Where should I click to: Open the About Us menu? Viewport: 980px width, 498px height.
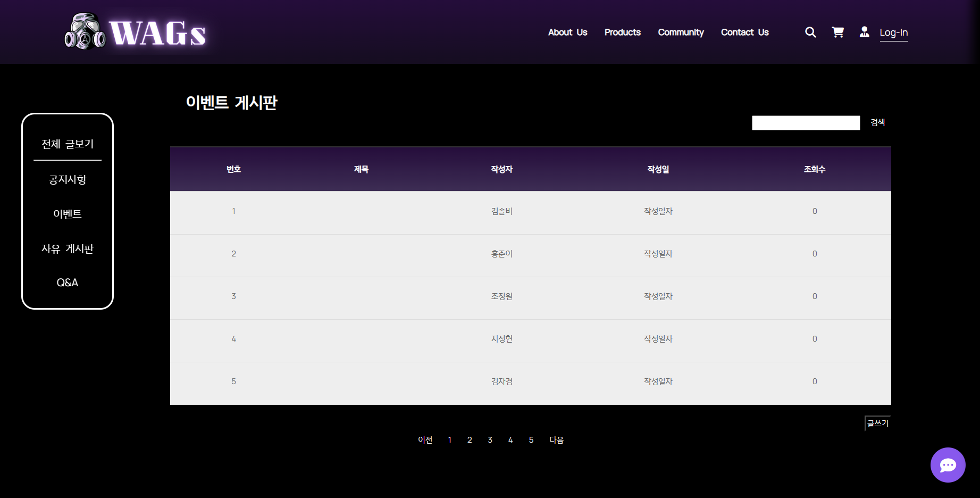point(567,32)
